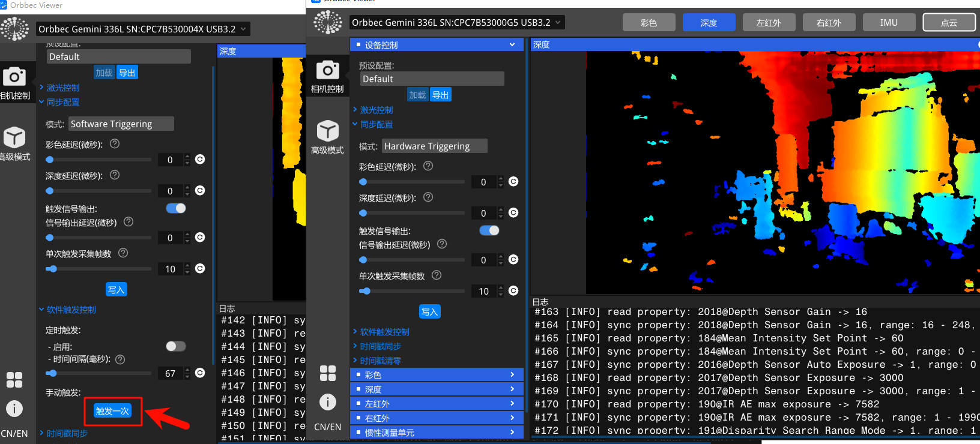
Task: Switch to the 左红外 stream tab
Action: click(769, 23)
